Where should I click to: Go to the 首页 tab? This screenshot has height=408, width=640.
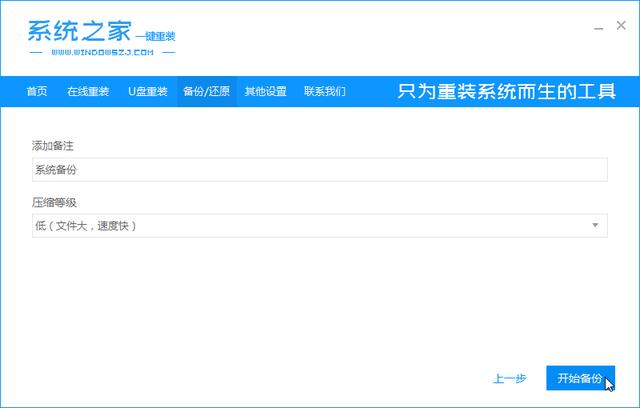(x=37, y=92)
